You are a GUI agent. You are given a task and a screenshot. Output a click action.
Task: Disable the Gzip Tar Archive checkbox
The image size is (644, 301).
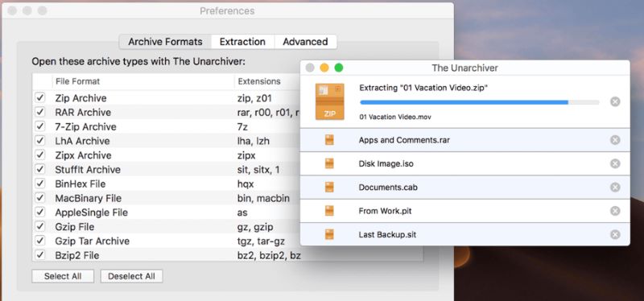pos(39,241)
